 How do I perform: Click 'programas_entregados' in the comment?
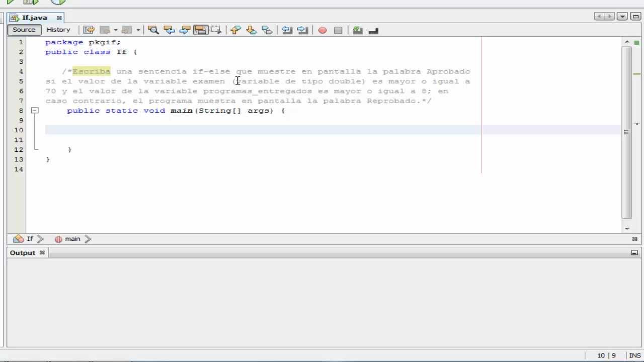point(258,91)
